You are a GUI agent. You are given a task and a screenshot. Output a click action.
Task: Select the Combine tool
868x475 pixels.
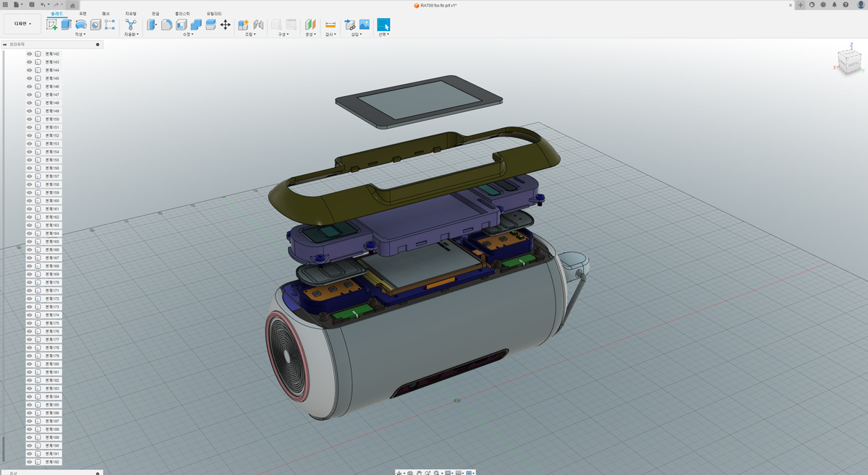tap(196, 25)
